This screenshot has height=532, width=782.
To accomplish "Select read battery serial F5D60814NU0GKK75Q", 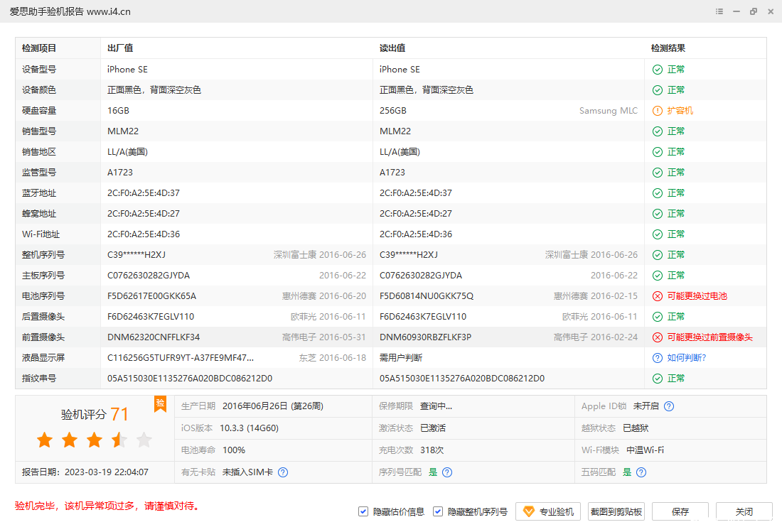I will pos(427,296).
